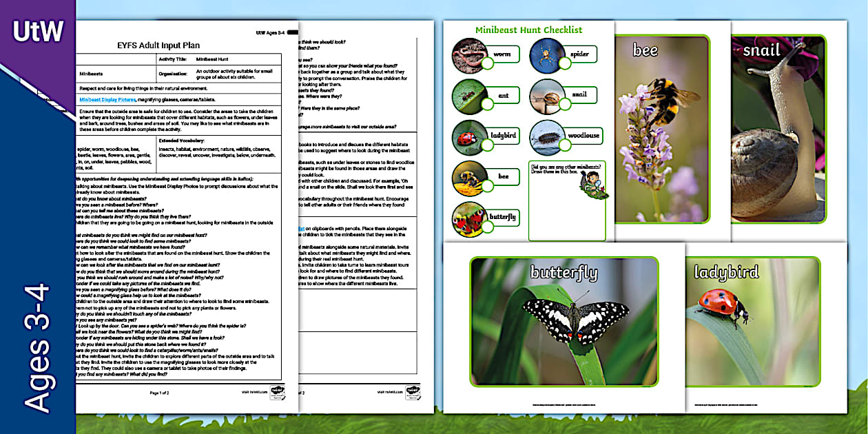
Task: Select the woodlouse photo icon on the checklist
Action: click(546, 138)
